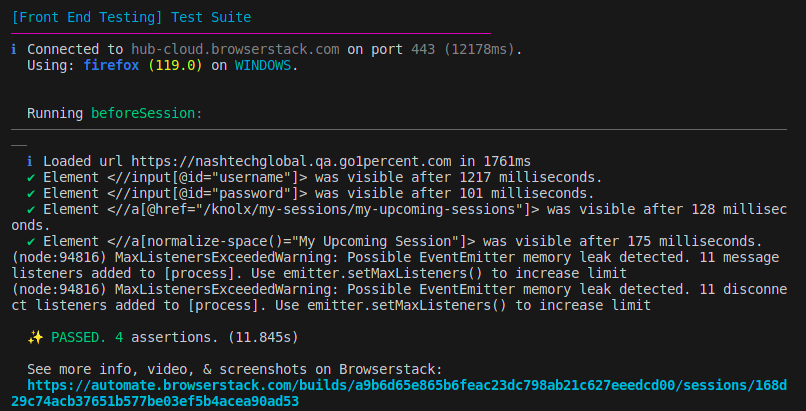
Task: Click the sparkles icon next to PASSED
Action: tap(35, 337)
